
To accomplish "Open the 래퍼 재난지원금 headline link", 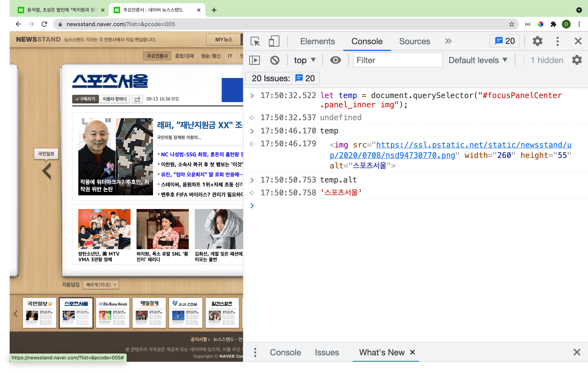I will pos(200,125).
